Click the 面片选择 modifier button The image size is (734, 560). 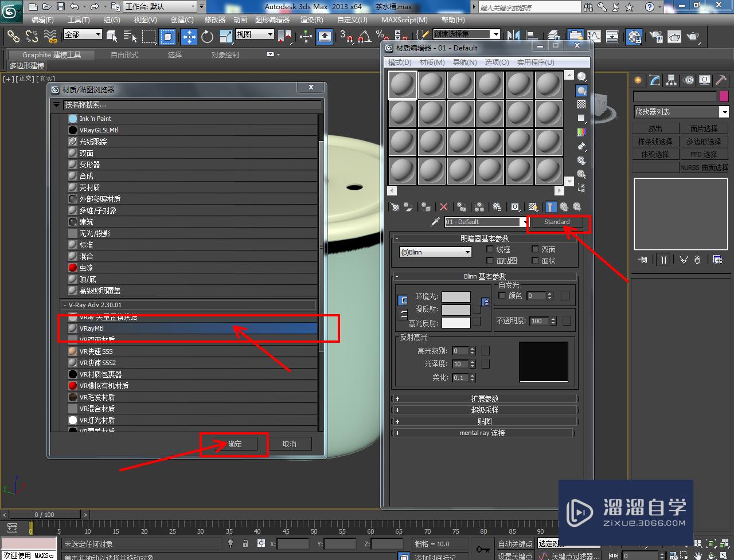pos(704,128)
